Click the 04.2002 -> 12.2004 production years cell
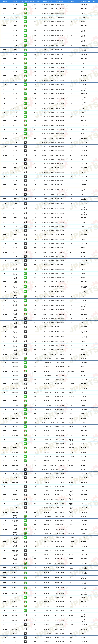98x644 pixels. tap(47, 499)
